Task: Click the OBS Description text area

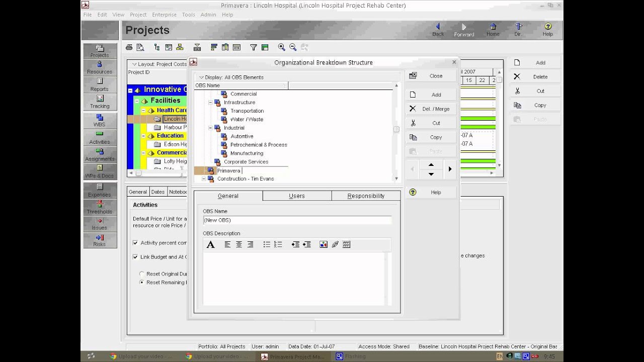Action: point(294,279)
